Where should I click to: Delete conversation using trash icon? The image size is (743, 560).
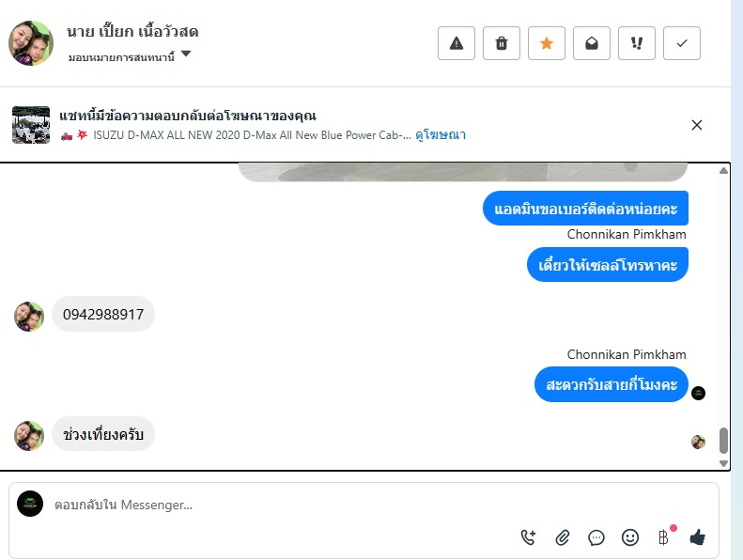[502, 43]
